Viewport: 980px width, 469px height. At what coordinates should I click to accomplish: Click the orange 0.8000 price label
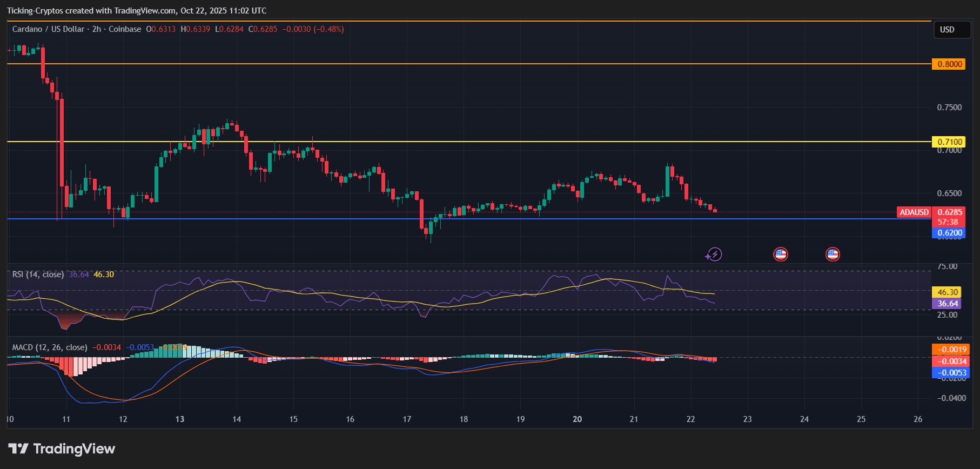point(949,64)
